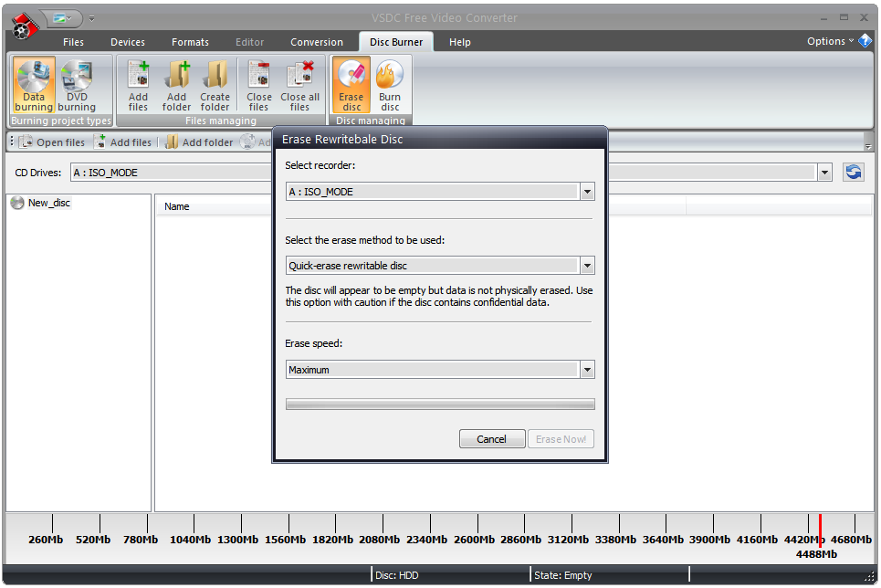Click Add files in the quick toolbar

point(123,142)
